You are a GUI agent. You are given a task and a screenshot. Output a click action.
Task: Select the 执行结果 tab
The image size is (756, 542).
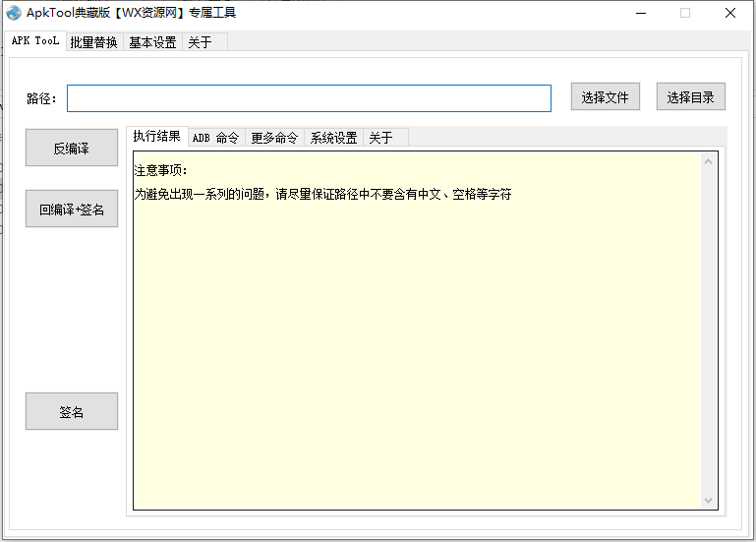(156, 136)
